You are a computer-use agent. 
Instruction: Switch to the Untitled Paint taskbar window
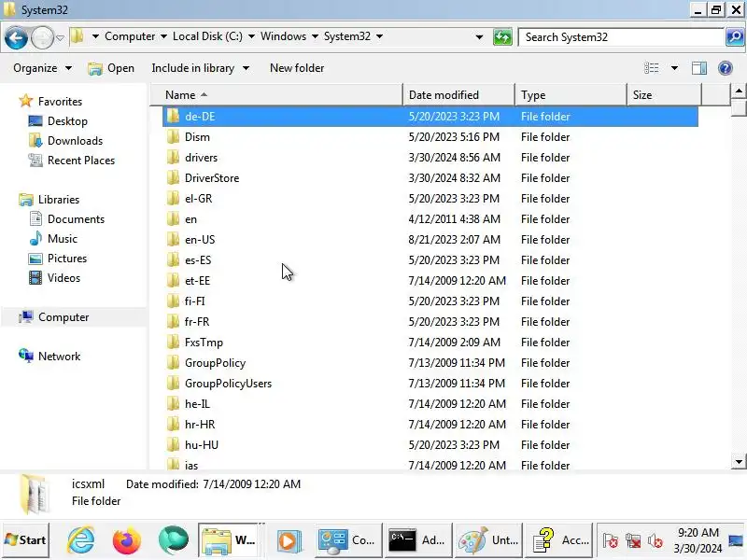tap(488, 540)
